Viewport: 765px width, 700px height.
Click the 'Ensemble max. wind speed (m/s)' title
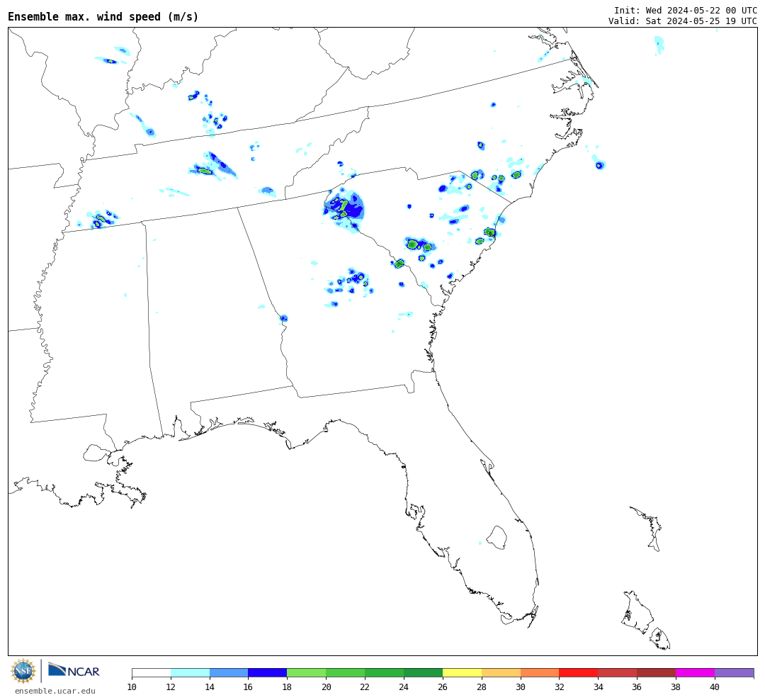(x=103, y=16)
